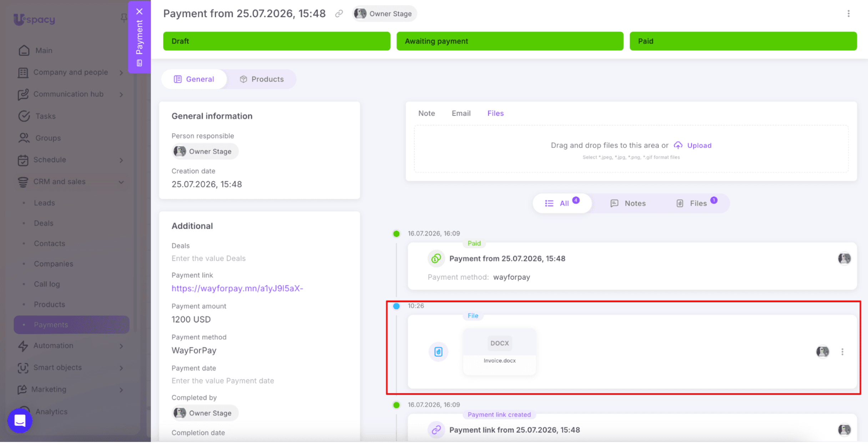Click the link icon in Payment link entry

click(x=436, y=430)
